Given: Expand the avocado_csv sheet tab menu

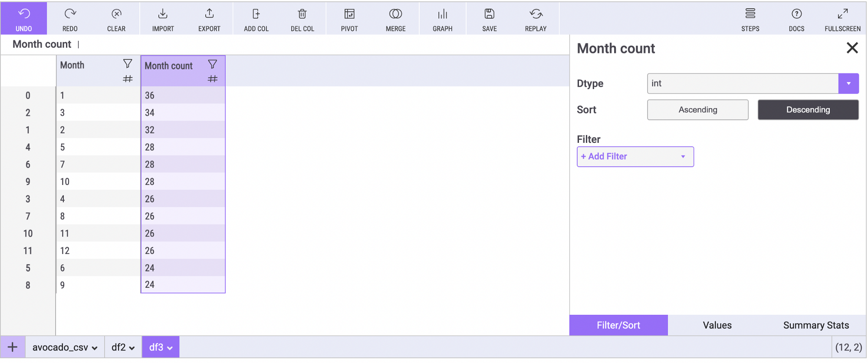Looking at the screenshot, I should 95,348.
